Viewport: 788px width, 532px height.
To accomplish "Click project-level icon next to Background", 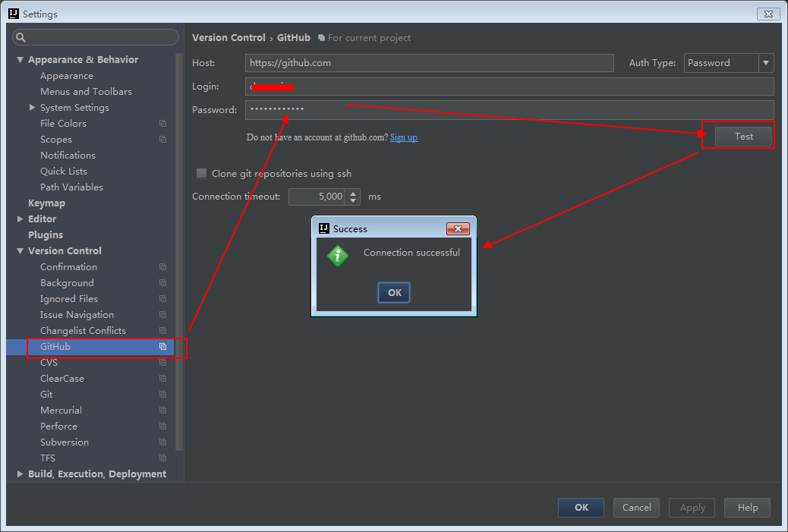I will (162, 283).
